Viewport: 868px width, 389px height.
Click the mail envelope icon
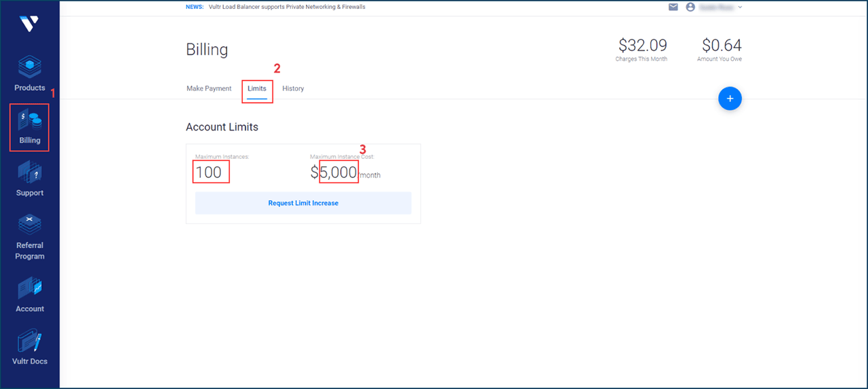[x=673, y=7]
